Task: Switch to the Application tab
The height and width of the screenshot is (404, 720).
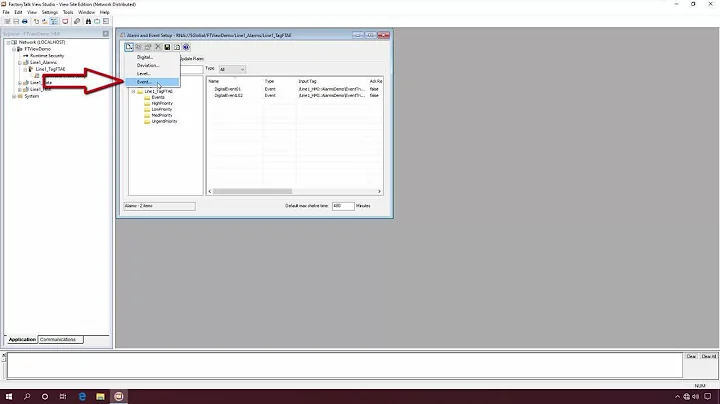Action: pyautogui.click(x=22, y=339)
